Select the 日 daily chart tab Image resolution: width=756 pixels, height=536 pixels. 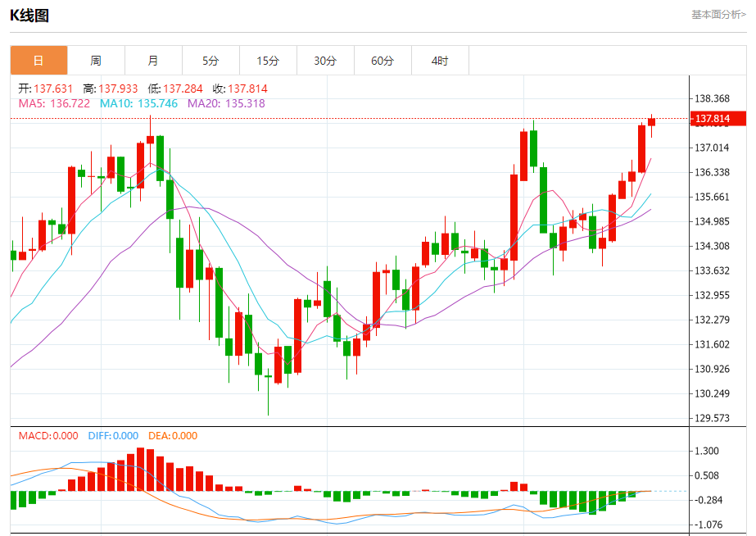click(38, 61)
